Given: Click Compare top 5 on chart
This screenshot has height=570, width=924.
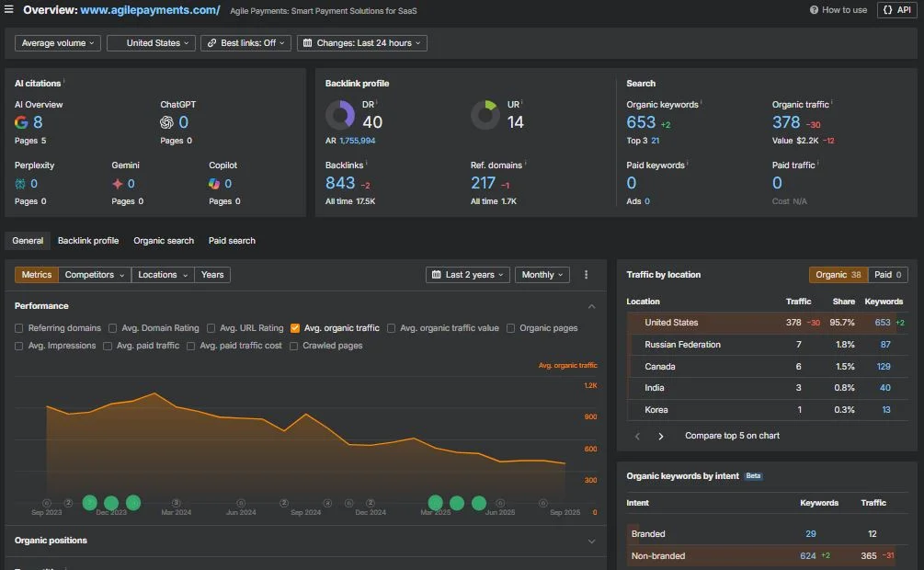Looking at the screenshot, I should (x=732, y=436).
